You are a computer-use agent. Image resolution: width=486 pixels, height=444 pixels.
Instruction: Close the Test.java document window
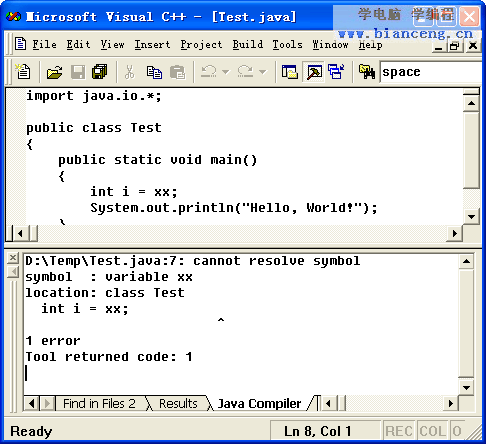click(x=473, y=46)
